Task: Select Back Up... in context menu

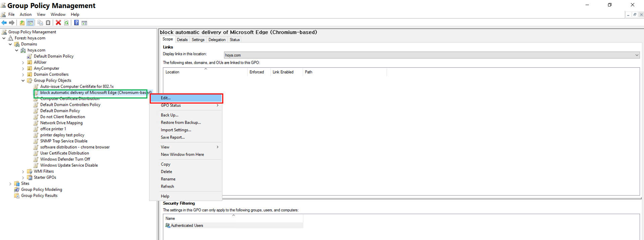Action: pyautogui.click(x=186, y=115)
